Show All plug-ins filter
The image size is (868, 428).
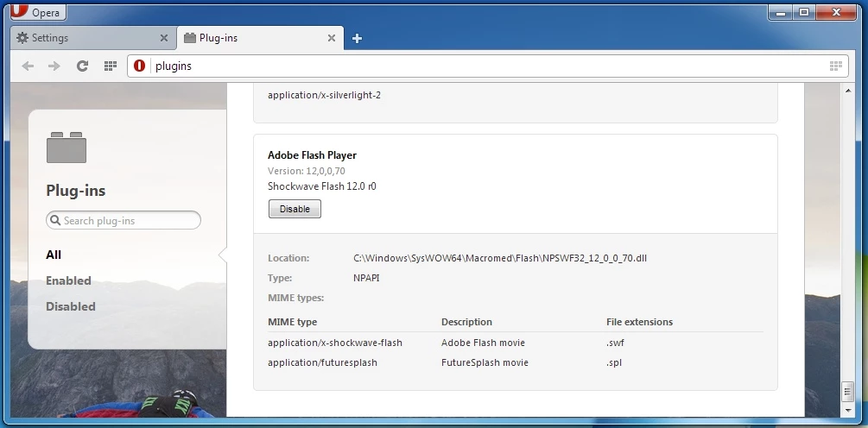[x=54, y=255]
